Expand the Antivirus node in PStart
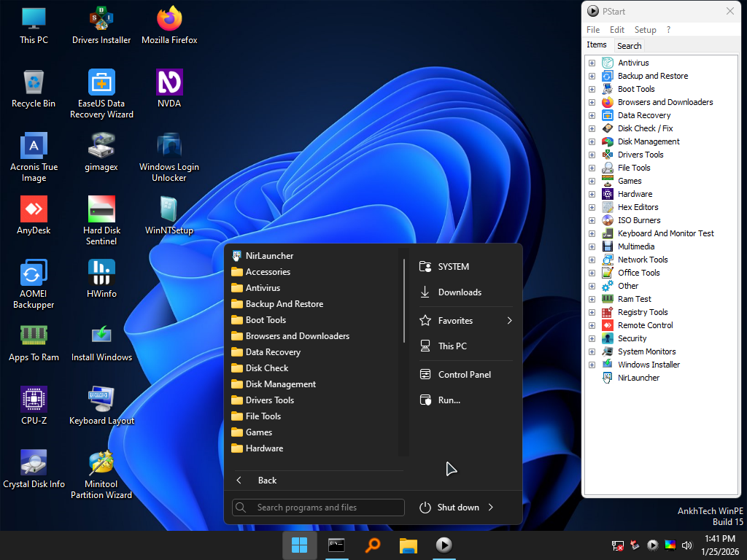The height and width of the screenshot is (560, 747). tap(592, 63)
